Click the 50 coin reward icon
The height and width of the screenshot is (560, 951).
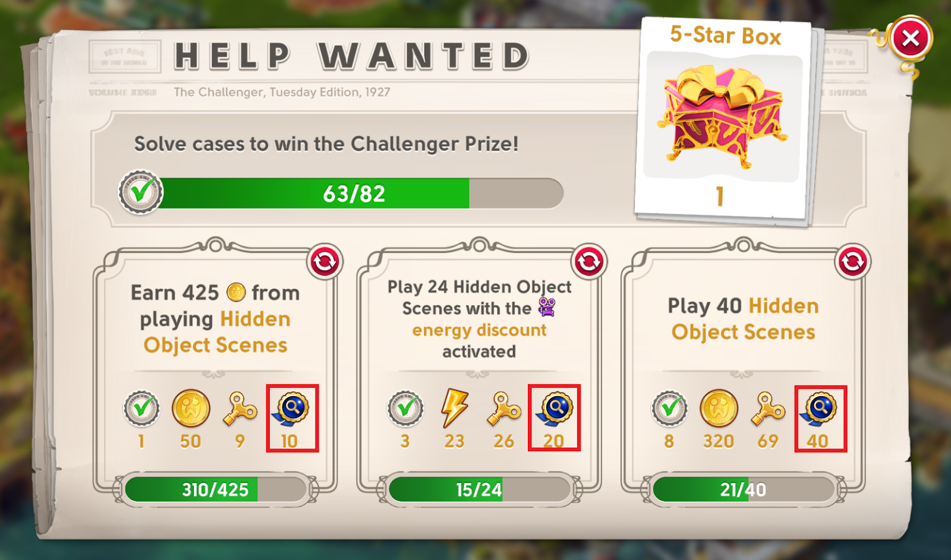(191, 409)
